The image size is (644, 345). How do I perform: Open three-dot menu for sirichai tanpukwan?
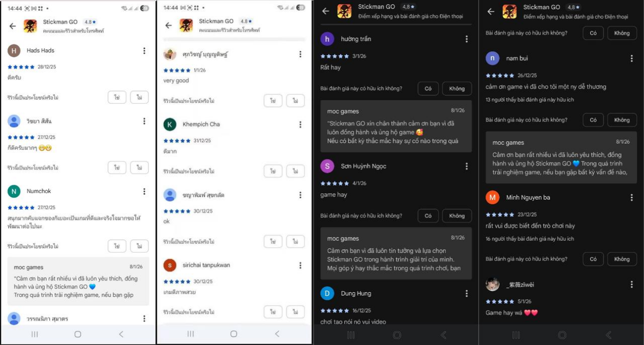pyautogui.click(x=300, y=265)
